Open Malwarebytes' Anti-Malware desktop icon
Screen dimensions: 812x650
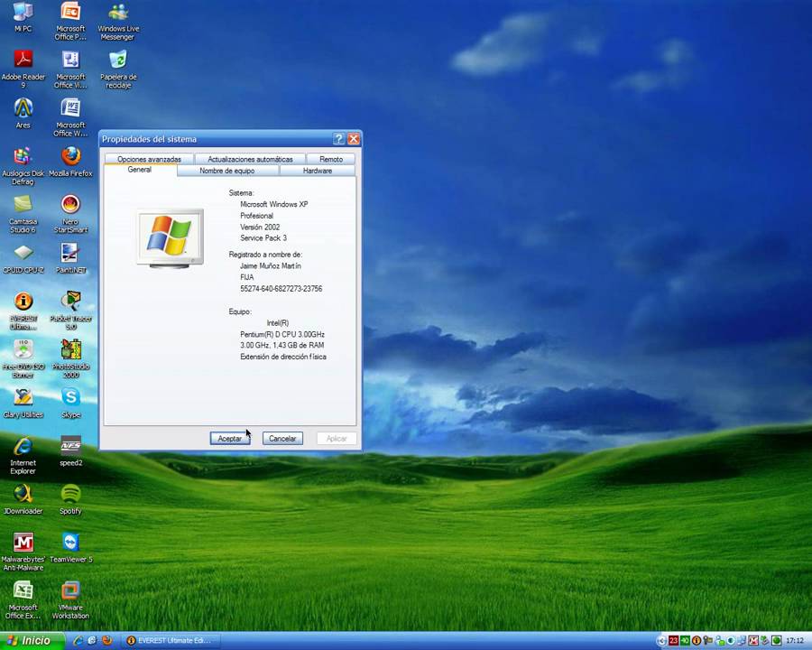23,551
